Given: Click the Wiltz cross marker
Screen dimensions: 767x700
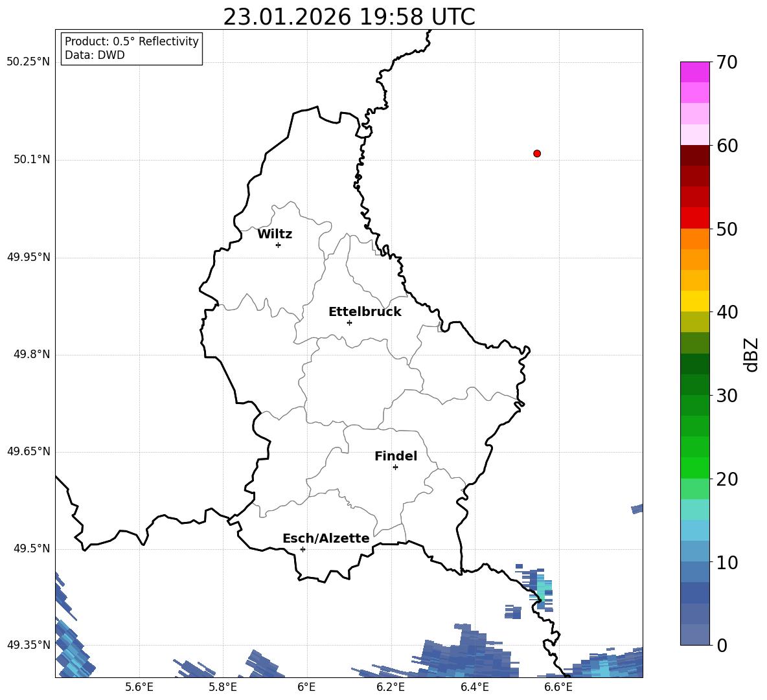Looking at the screenshot, I should [279, 245].
